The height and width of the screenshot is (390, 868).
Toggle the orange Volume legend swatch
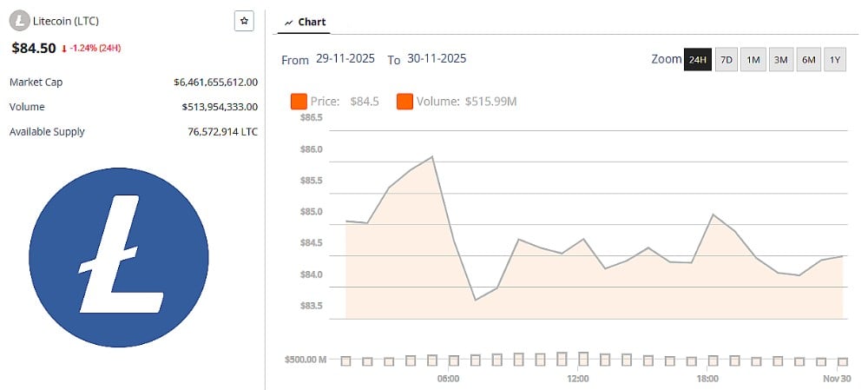(404, 102)
